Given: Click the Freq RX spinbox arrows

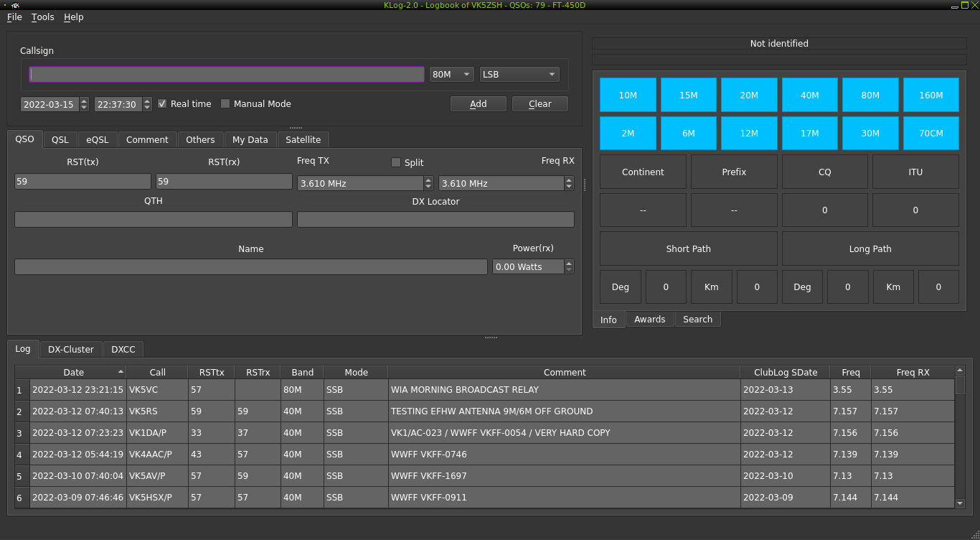Looking at the screenshot, I should click(569, 183).
